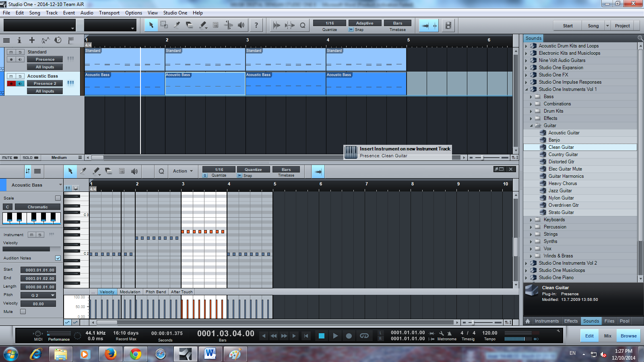Select the Range tool in main toolbar

click(x=164, y=25)
